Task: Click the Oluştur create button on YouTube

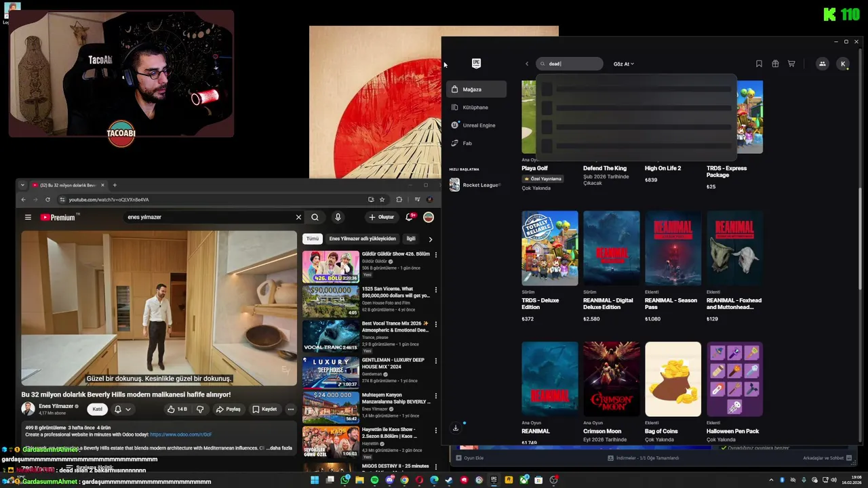Action: [382, 218]
